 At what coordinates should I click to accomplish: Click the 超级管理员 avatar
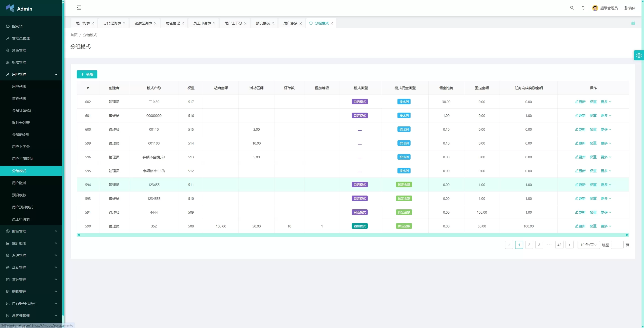(x=595, y=8)
